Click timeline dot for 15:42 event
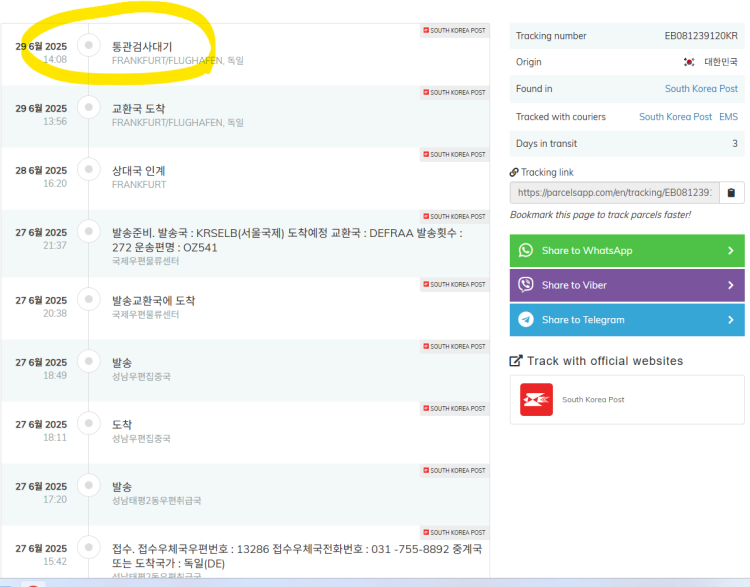 pos(88,547)
